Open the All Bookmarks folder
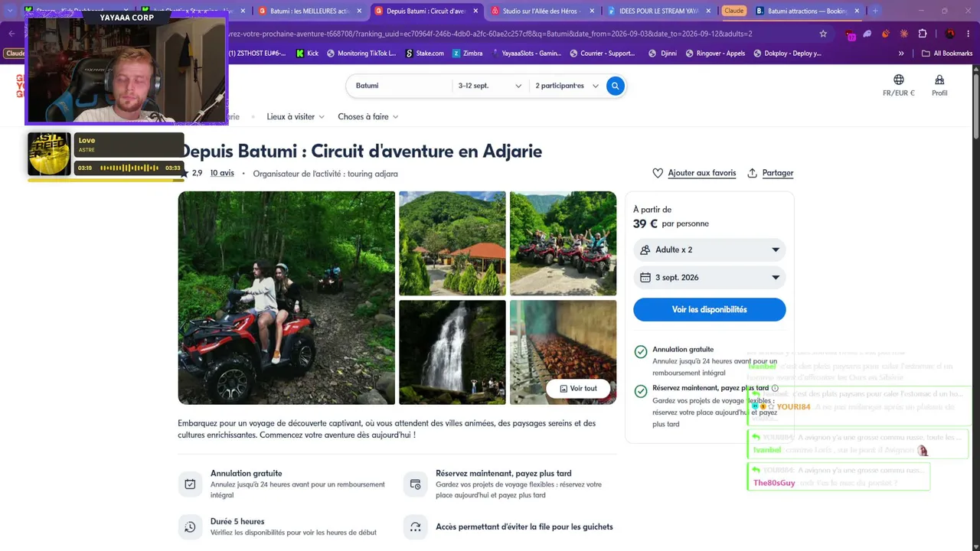The height and width of the screenshot is (551, 980). pos(947,54)
